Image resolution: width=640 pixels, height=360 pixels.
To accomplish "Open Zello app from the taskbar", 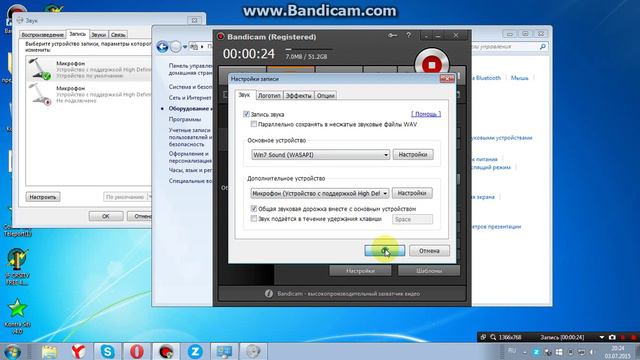I will point(195,351).
